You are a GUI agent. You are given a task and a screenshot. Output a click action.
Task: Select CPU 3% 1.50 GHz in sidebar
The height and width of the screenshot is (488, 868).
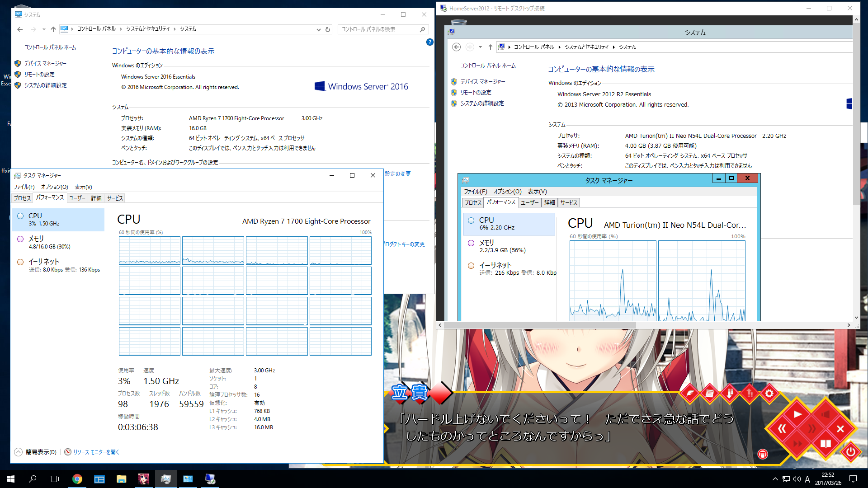pyautogui.click(x=58, y=220)
